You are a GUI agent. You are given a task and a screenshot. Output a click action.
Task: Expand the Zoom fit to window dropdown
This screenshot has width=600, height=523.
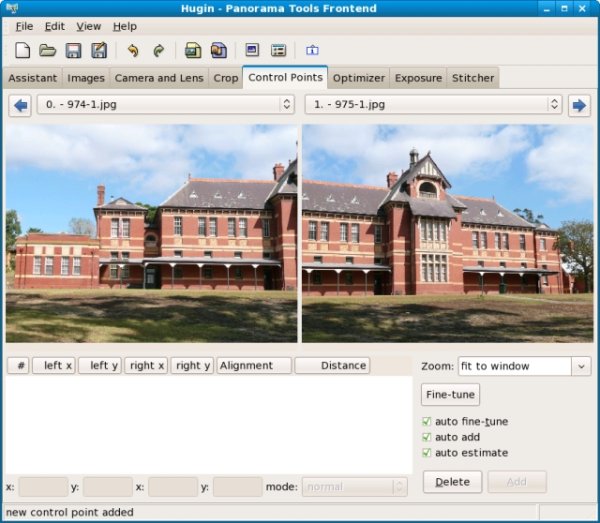[581, 366]
